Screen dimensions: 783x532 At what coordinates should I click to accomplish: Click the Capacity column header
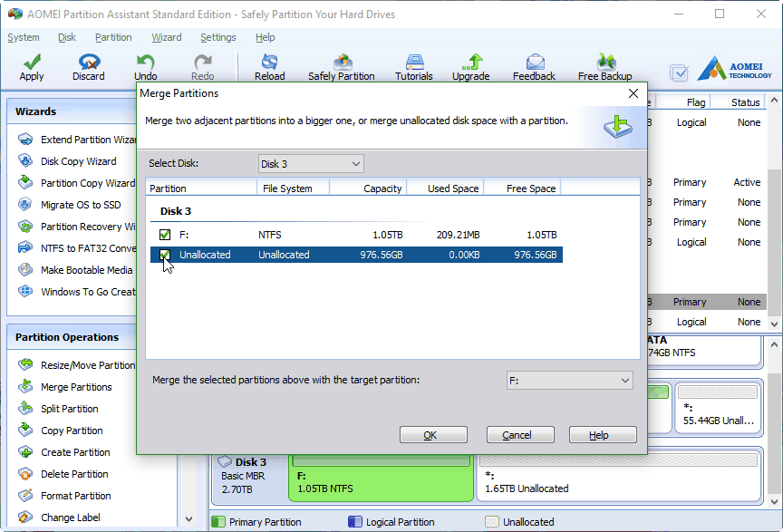[x=369, y=189]
